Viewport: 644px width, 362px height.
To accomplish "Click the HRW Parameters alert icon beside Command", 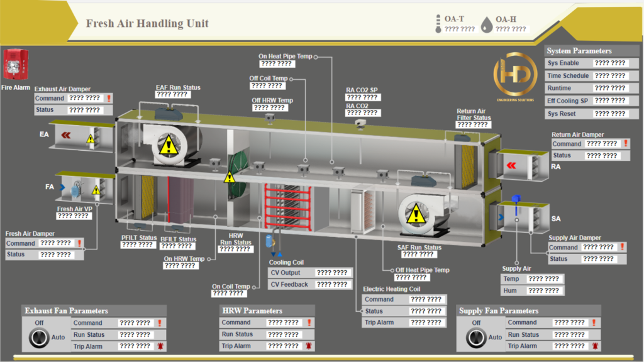I will pyautogui.click(x=309, y=322).
